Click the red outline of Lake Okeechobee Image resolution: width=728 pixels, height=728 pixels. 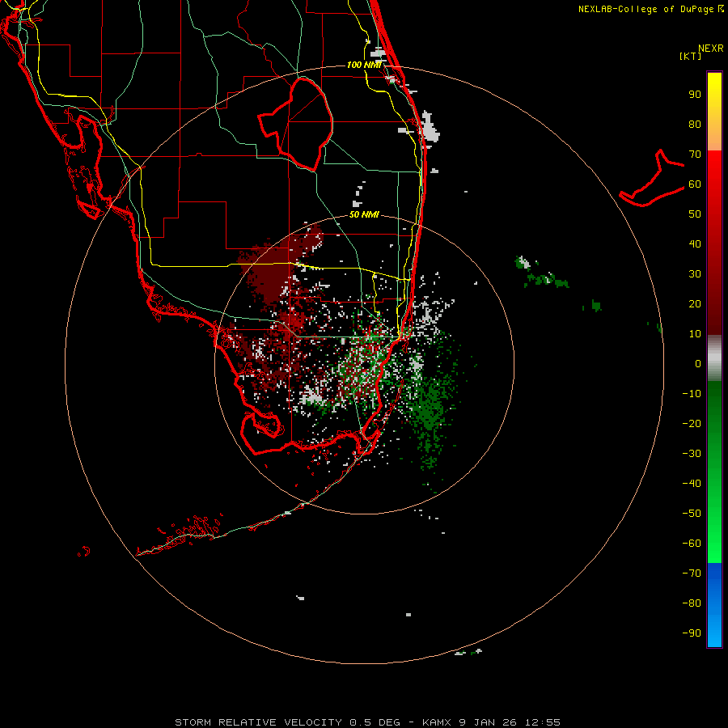tap(296, 124)
